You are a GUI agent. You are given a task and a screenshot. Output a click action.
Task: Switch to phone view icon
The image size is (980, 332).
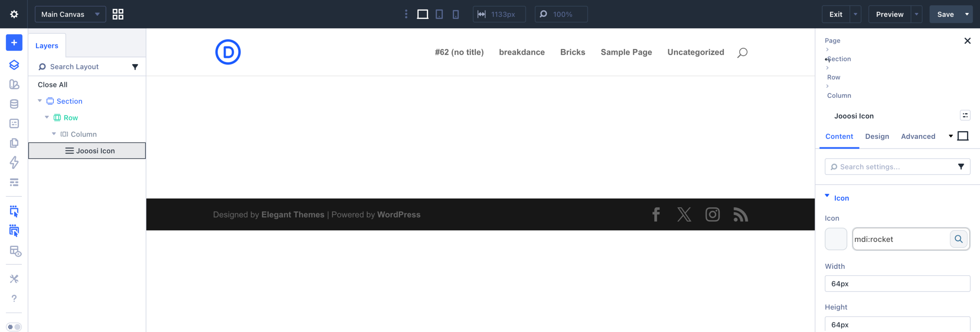456,14
